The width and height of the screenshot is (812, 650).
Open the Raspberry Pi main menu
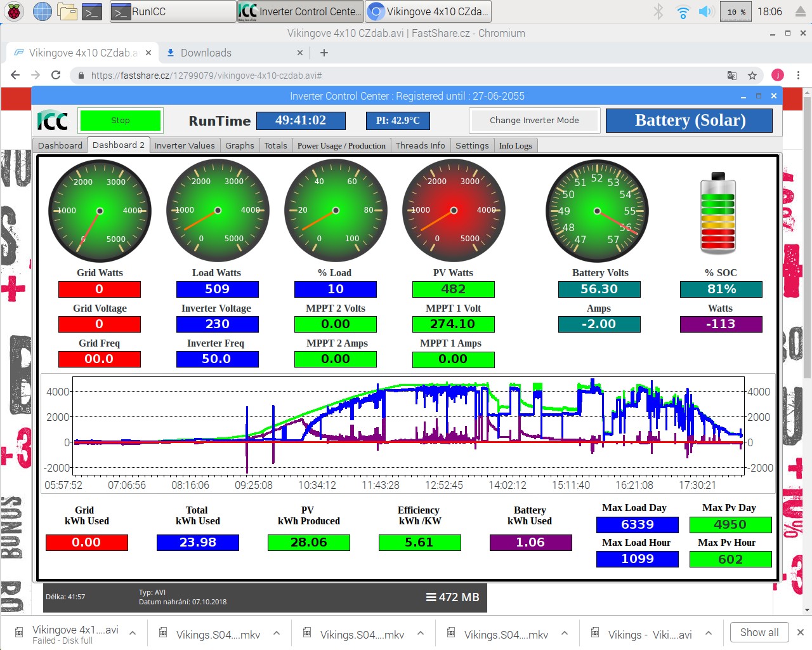(x=14, y=11)
